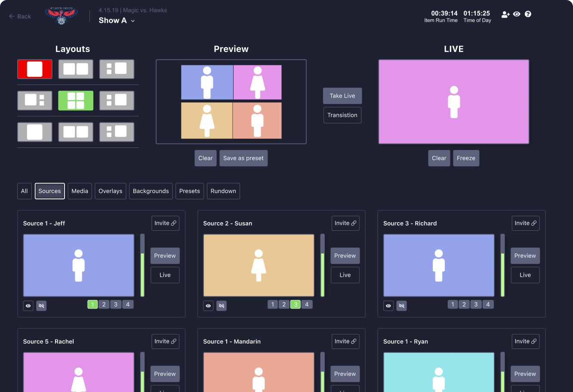
Task: Select the gray single-pane layout in bottom row
Action: 35,132
